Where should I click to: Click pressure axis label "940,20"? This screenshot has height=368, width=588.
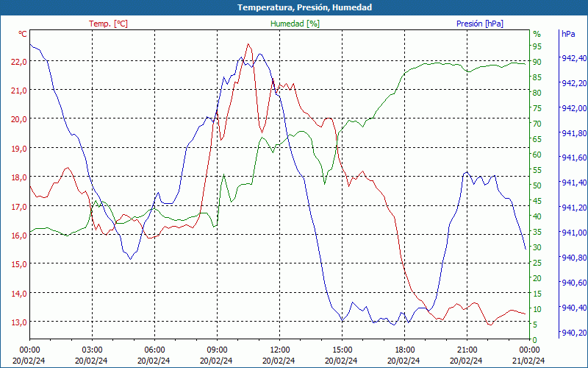(x=573, y=333)
